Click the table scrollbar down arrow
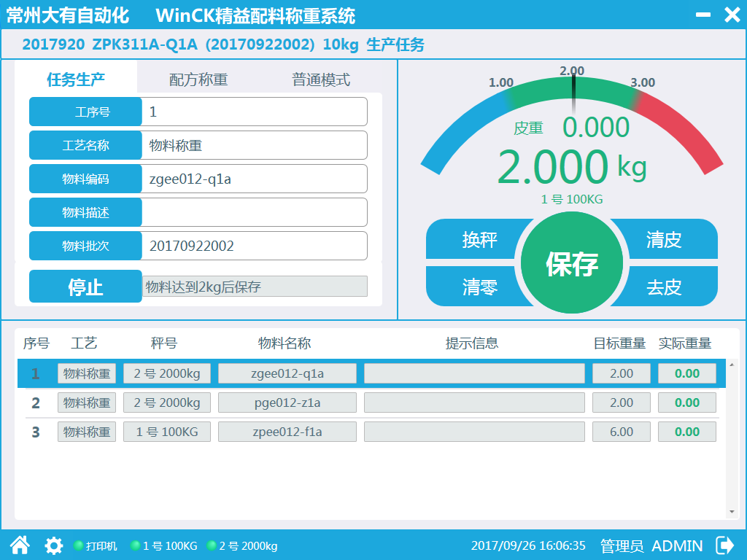Image resolution: width=747 pixels, height=560 pixels. [x=732, y=512]
